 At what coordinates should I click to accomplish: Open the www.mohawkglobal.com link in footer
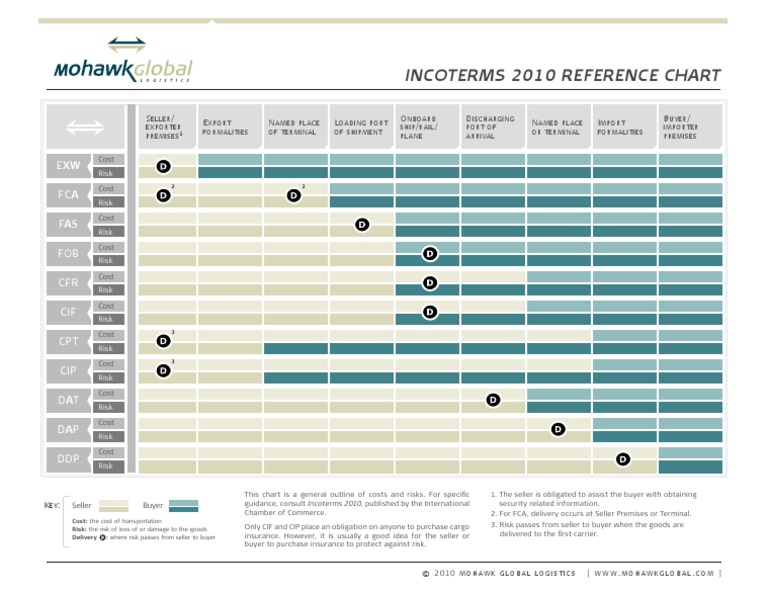[654, 573]
